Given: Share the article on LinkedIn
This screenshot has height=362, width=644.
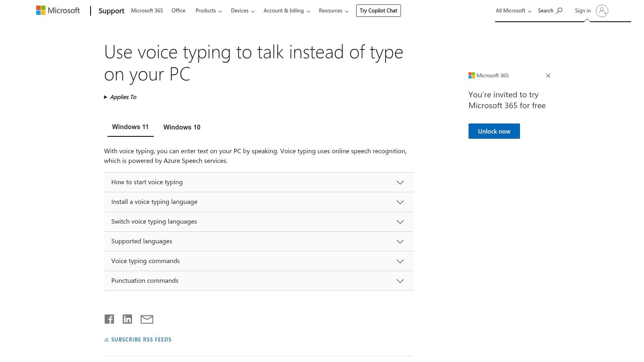Looking at the screenshot, I should point(127,319).
